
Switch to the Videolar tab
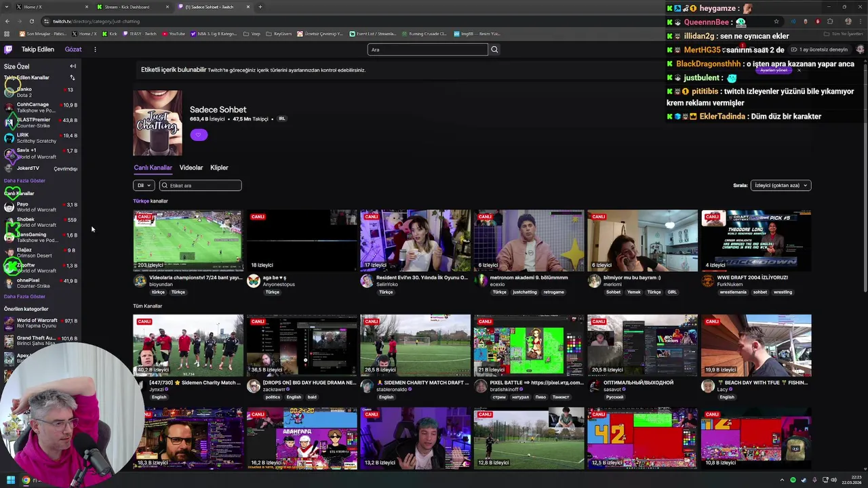tap(191, 167)
